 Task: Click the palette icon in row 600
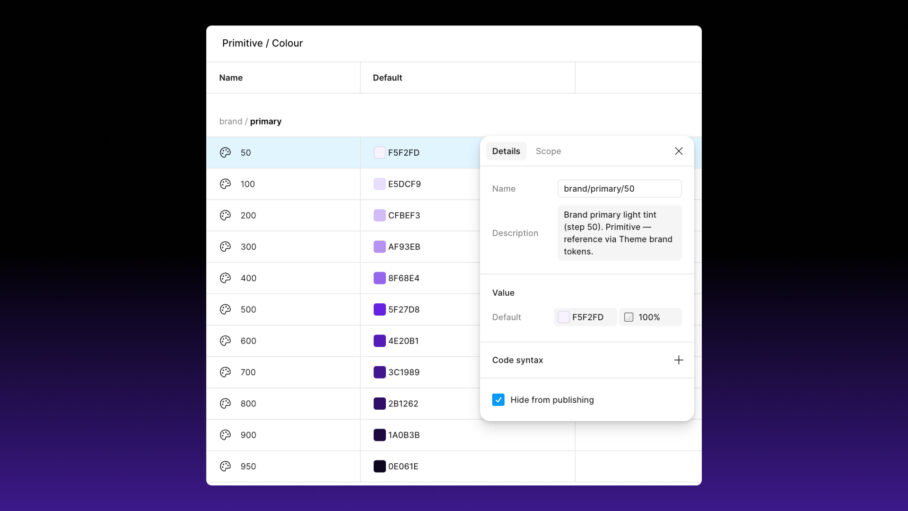[225, 341]
